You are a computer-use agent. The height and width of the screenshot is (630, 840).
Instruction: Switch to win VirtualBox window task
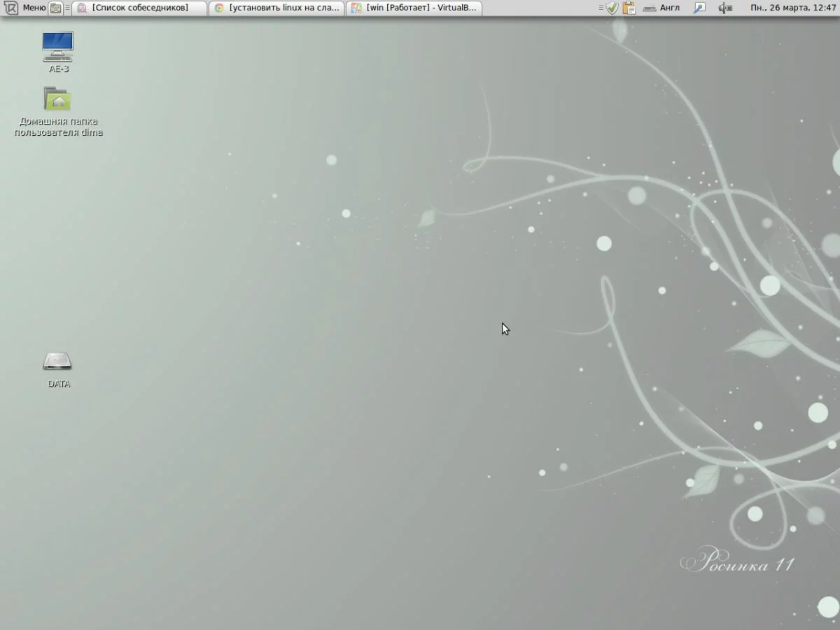414,8
